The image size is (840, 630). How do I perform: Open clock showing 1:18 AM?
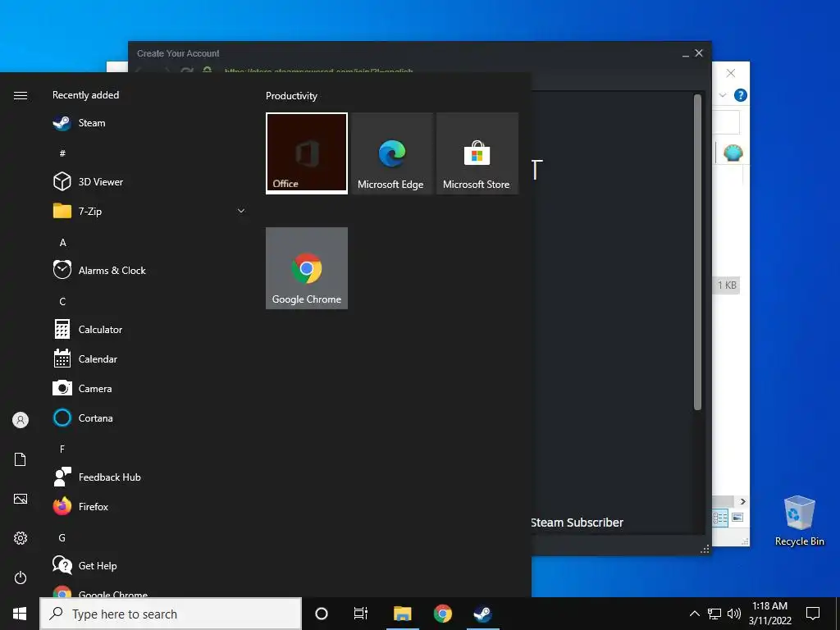[x=769, y=614]
